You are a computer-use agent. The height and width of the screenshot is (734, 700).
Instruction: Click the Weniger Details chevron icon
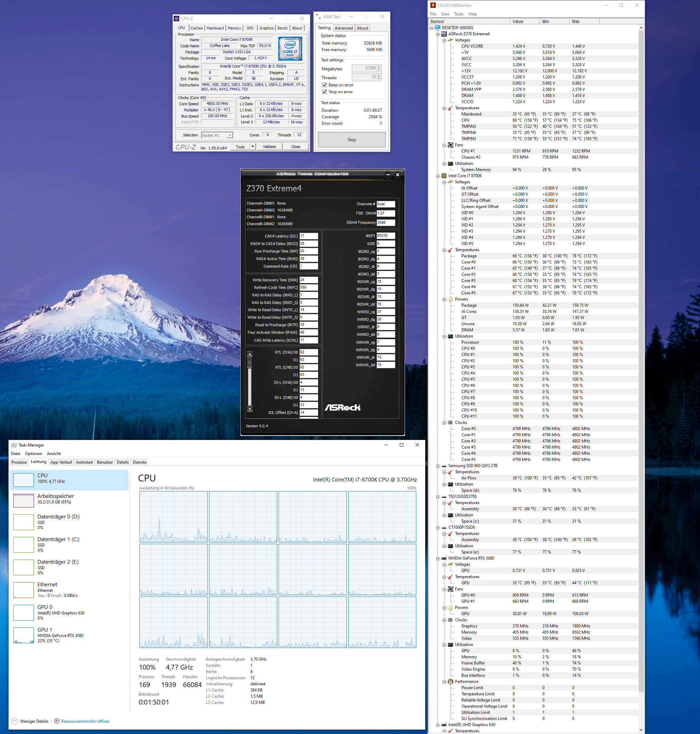14,721
